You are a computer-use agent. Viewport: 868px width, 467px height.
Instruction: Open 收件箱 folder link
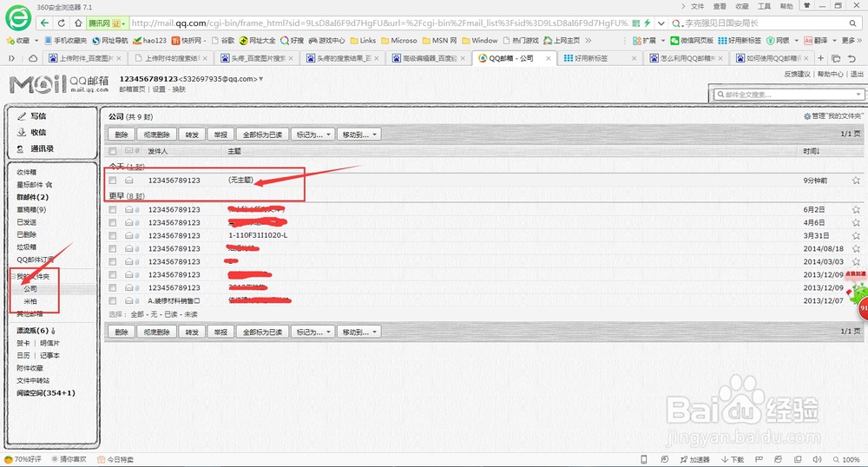coord(27,172)
